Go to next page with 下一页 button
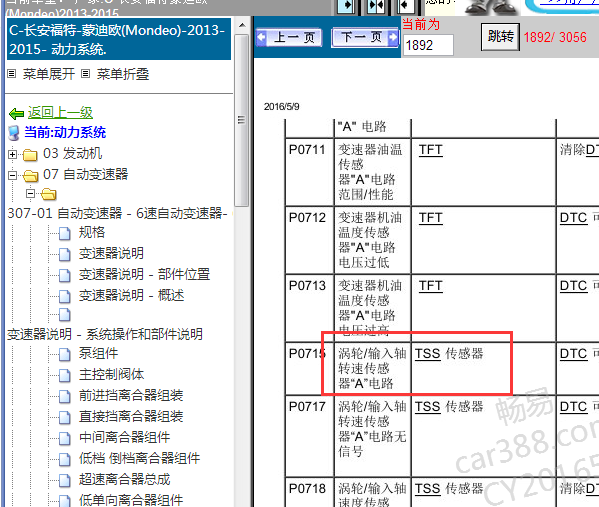The image size is (599, 507). click(365, 37)
